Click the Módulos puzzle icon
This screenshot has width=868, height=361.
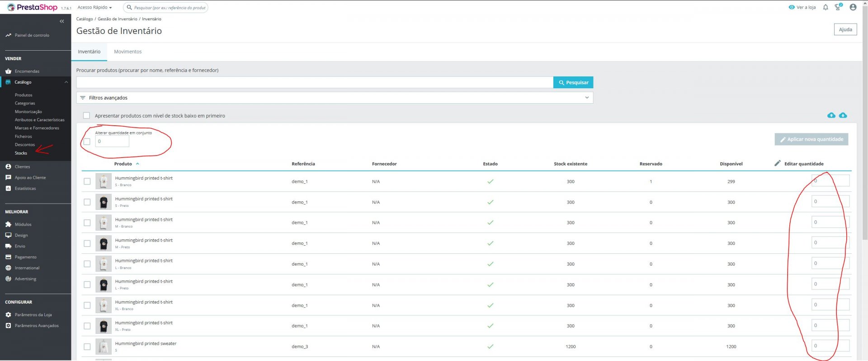pos(8,224)
